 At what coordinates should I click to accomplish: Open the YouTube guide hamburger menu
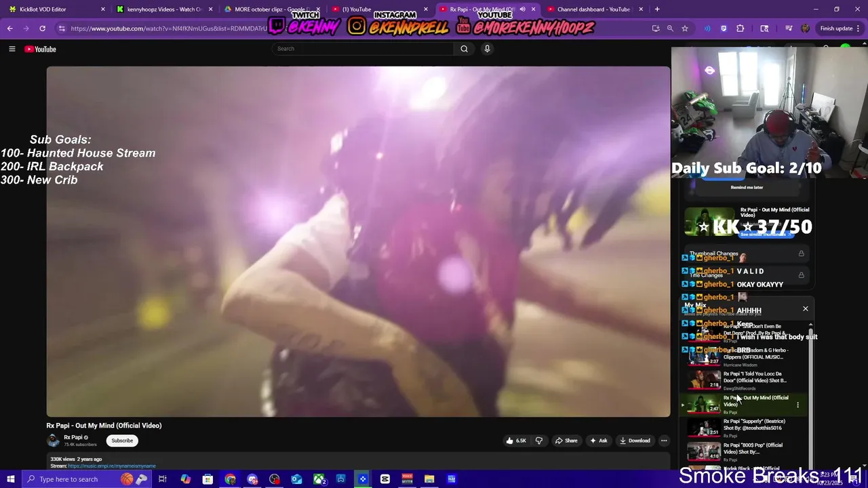[x=12, y=49]
